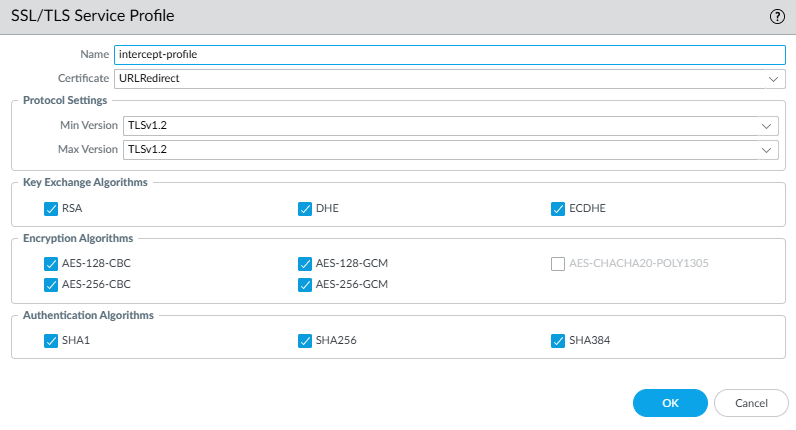Expand the Certificate dropdown
The image size is (796, 430).
[x=773, y=78]
